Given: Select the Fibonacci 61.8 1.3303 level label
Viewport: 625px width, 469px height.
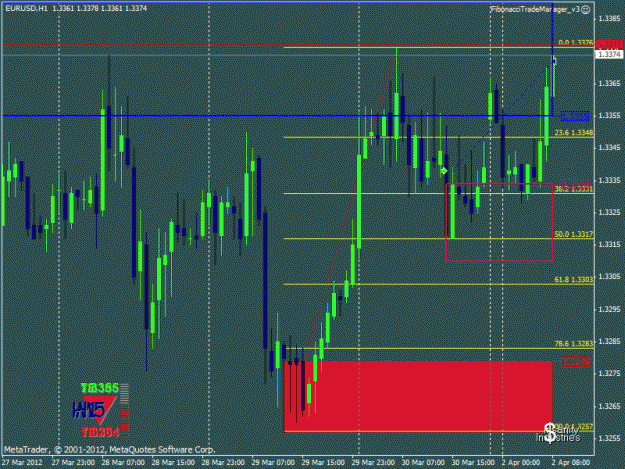Looking at the screenshot, I should click(574, 280).
